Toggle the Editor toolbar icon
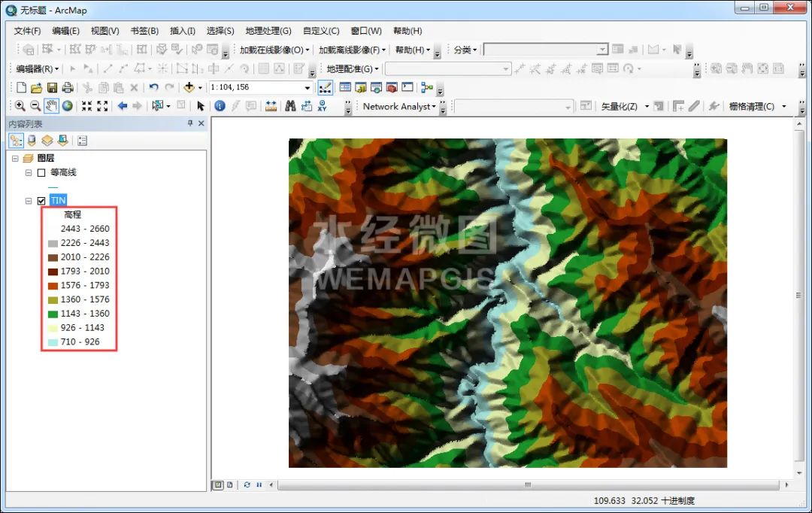This screenshot has height=513, width=812. tap(325, 87)
